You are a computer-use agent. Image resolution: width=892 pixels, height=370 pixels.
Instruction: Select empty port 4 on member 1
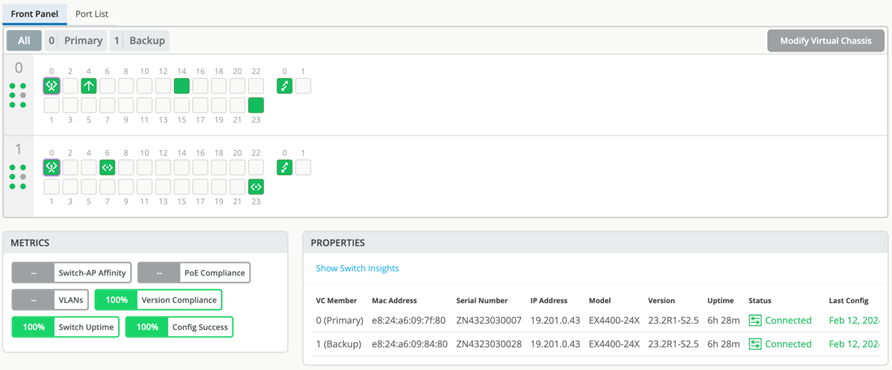tap(89, 167)
